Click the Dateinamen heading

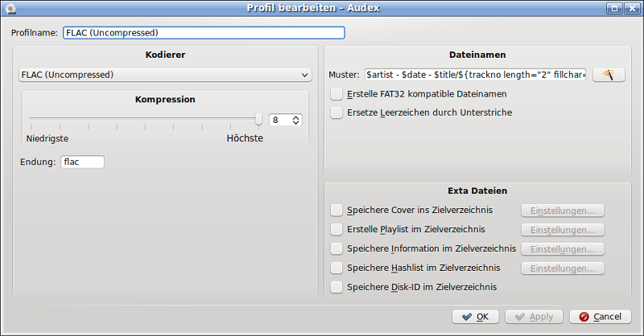pyautogui.click(x=477, y=55)
